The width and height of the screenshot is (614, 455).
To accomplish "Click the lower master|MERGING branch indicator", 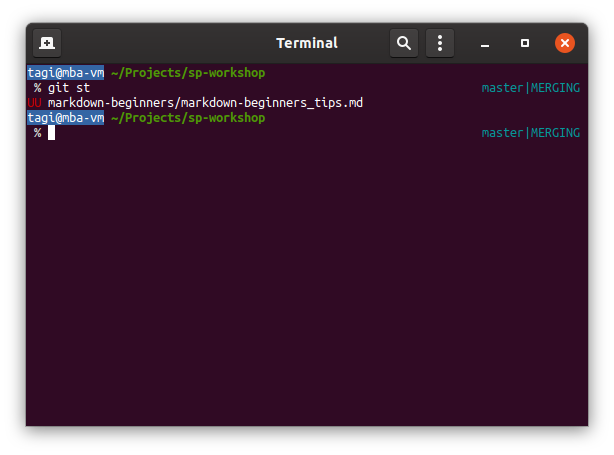I will click(x=531, y=133).
